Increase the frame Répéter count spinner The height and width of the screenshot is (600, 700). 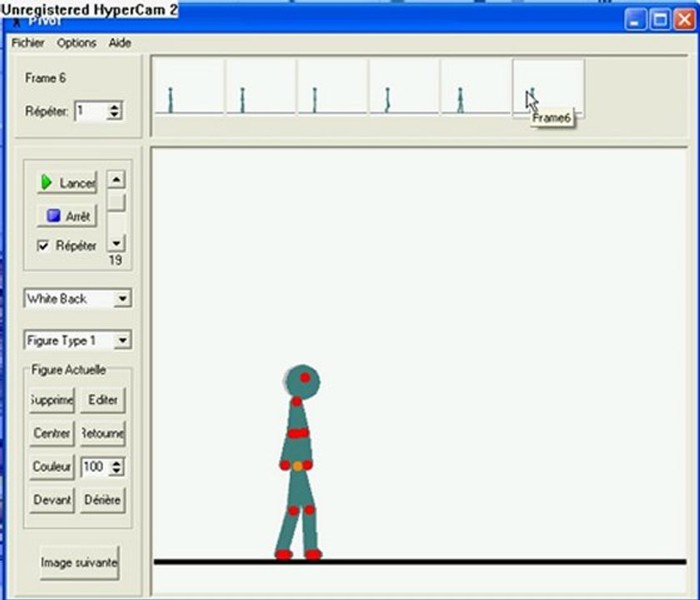[x=115, y=107]
